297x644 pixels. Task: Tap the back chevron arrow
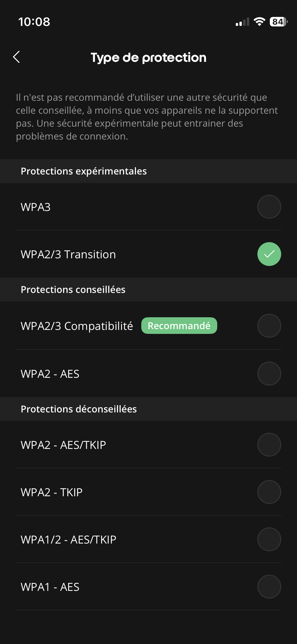click(16, 57)
